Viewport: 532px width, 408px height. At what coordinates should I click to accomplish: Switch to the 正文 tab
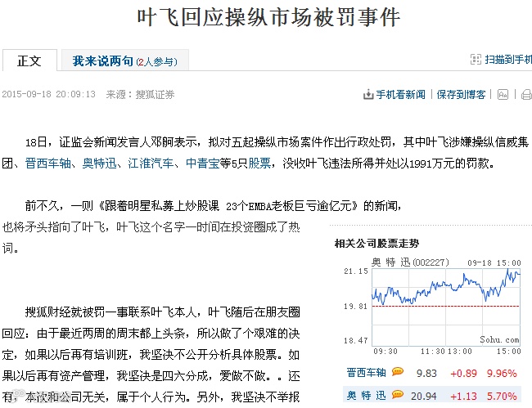pos(29,61)
